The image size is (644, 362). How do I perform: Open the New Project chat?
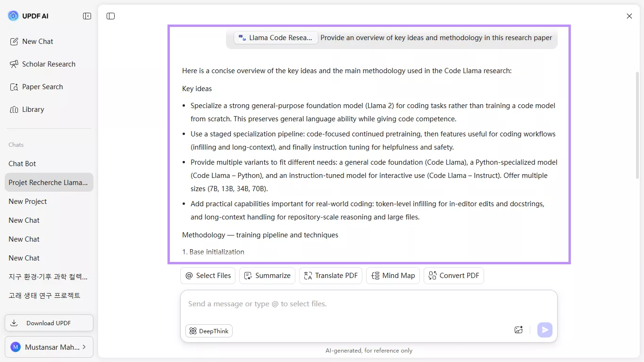coord(49,202)
